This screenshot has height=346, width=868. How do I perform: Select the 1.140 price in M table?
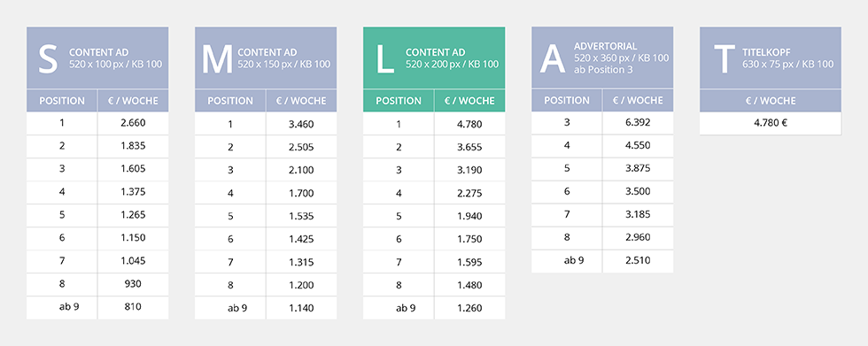[x=301, y=307]
